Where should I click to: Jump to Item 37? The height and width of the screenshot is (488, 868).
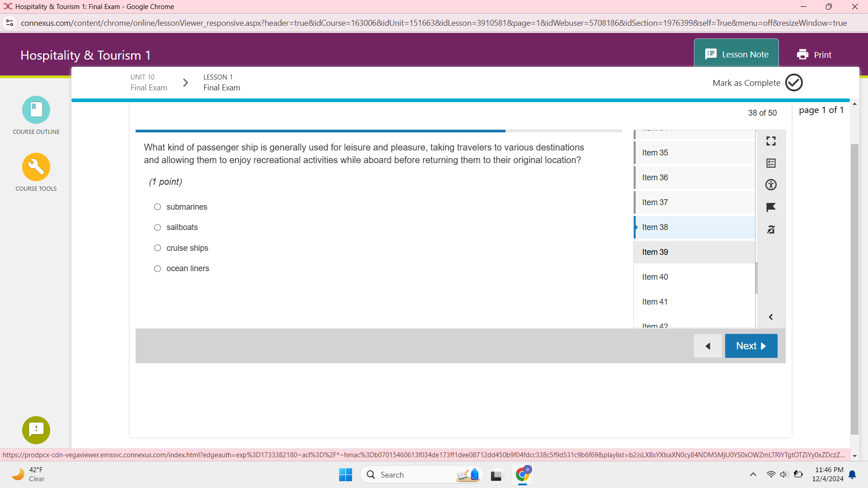click(x=694, y=202)
